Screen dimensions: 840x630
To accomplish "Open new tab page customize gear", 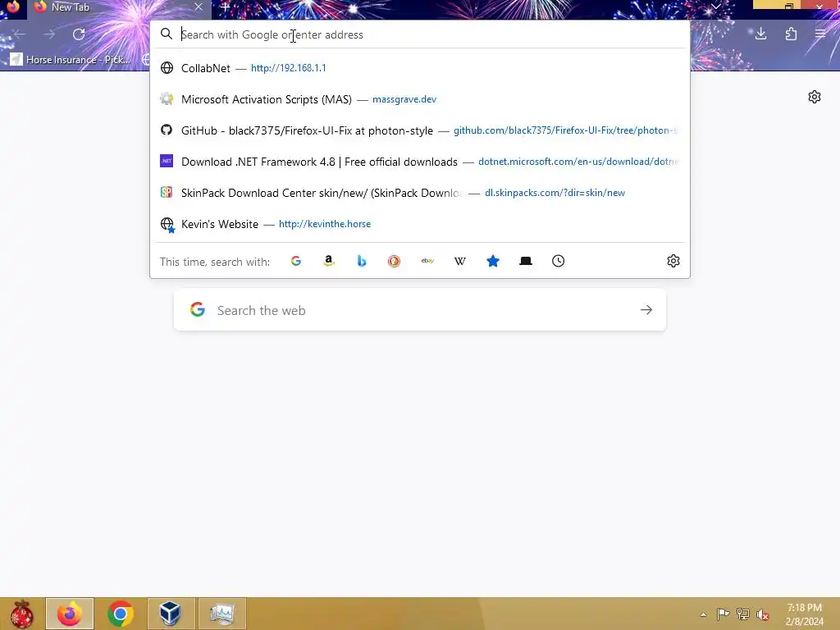I will (815, 97).
